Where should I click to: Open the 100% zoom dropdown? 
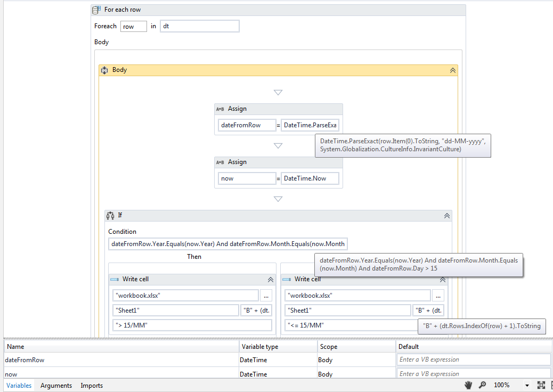coord(527,385)
